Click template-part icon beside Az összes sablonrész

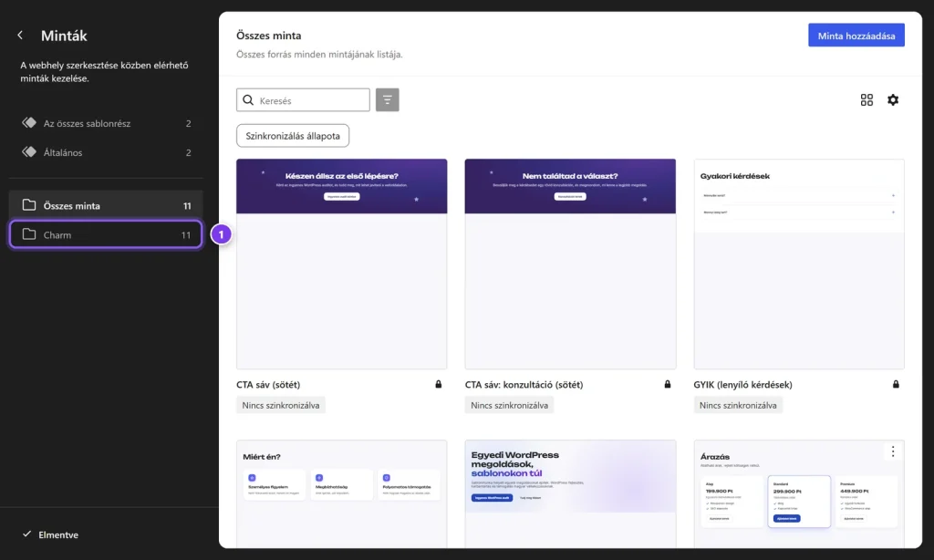(29, 123)
